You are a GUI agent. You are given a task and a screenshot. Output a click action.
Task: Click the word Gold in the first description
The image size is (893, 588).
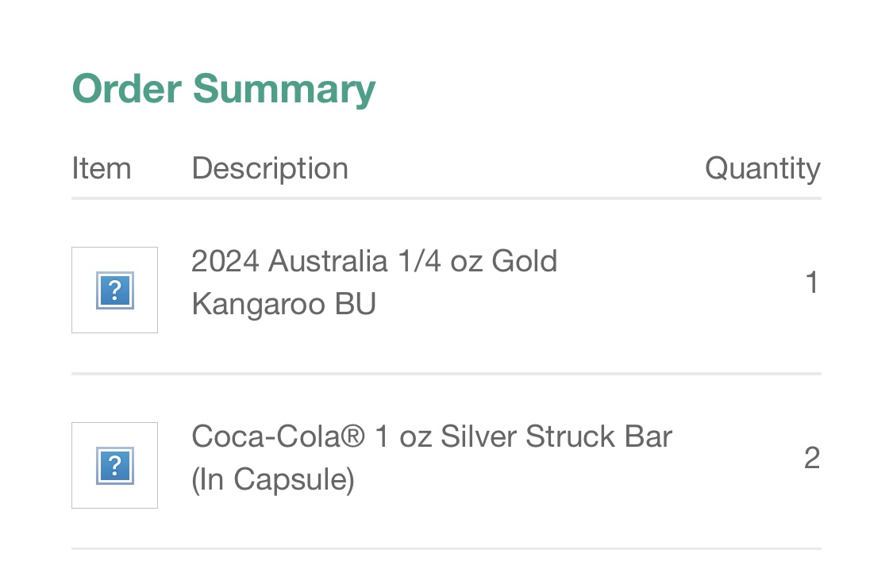tap(524, 261)
